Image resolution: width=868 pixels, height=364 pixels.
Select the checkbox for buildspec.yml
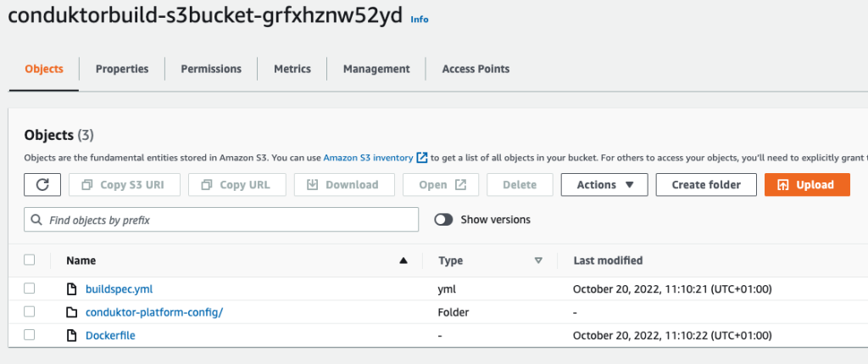tap(30, 288)
